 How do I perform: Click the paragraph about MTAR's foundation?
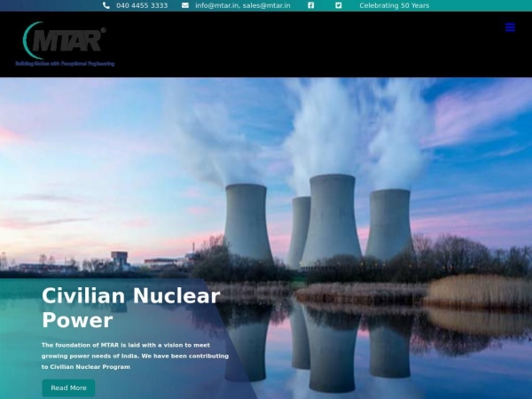tap(135, 355)
